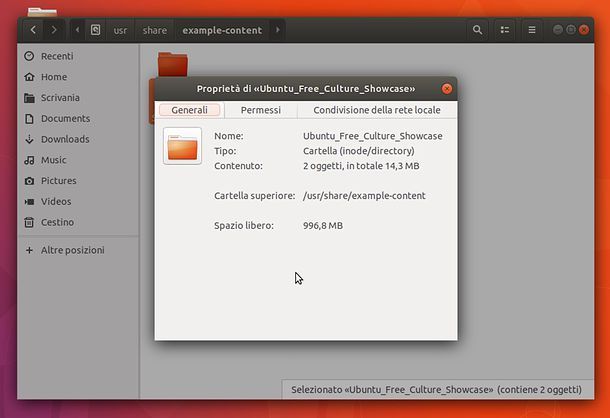Open Videos in the sidebar
Viewport: 610px width, 418px height.
click(78, 201)
